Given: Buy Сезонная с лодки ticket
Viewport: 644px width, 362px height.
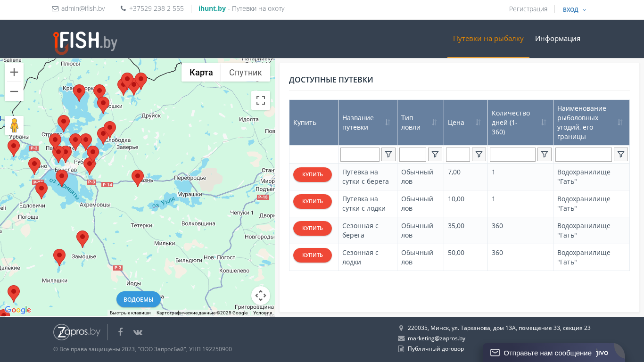Looking at the screenshot, I should click(313, 255).
